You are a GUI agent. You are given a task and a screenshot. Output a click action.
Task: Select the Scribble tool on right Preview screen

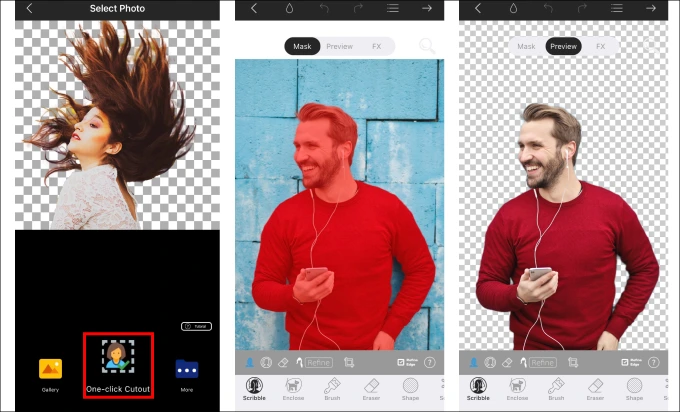pos(478,389)
